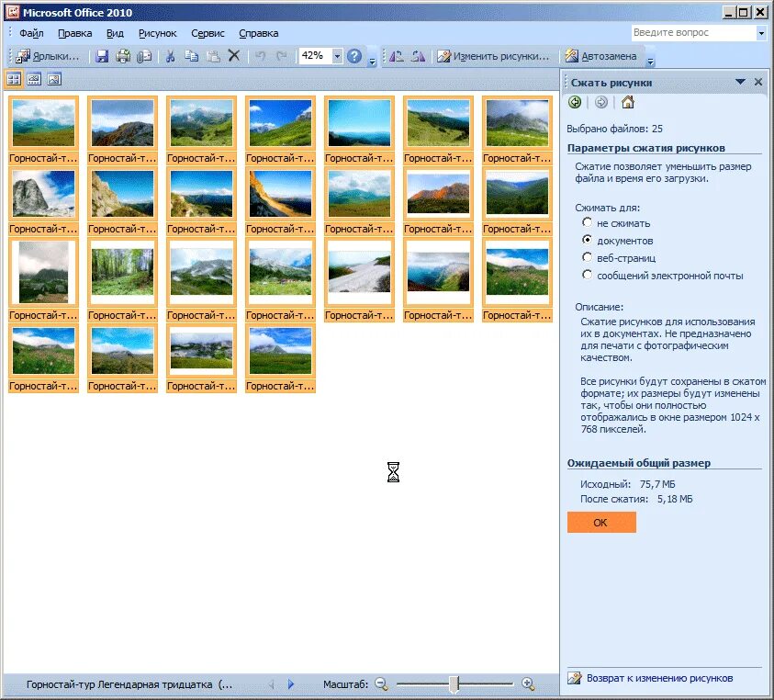Switch to Thumbnail view icon
The image size is (774, 700).
14,79
